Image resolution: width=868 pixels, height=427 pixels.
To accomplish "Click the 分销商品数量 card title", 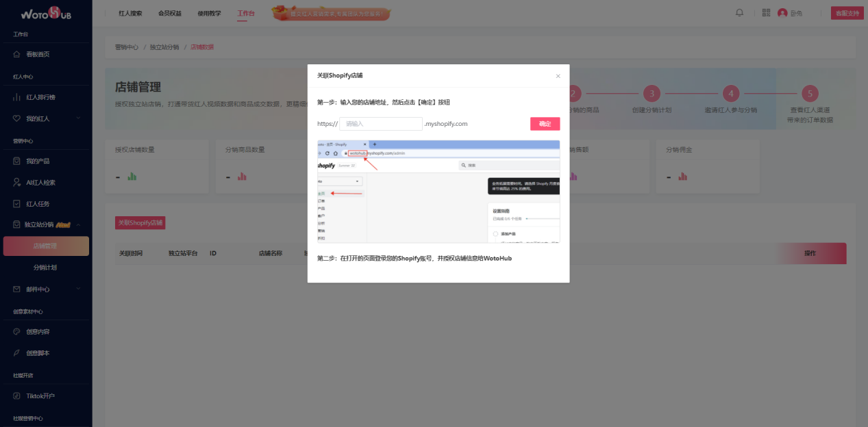I will click(245, 149).
